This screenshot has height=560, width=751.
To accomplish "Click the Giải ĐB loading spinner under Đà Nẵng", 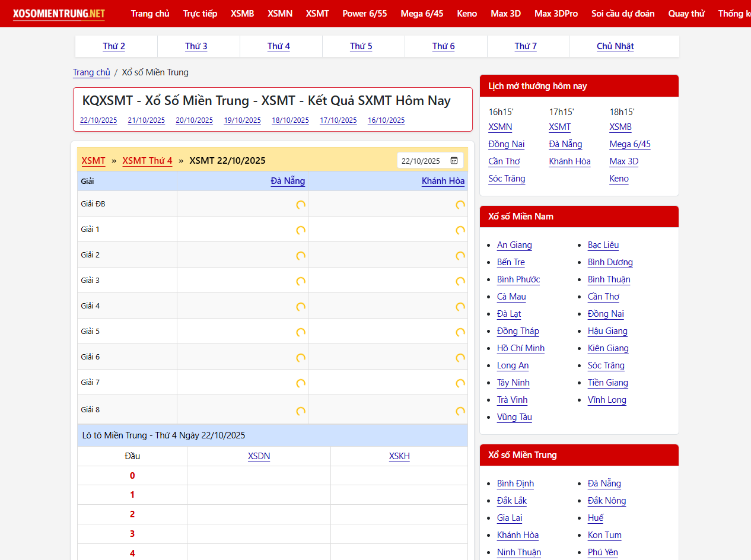I will (301, 205).
